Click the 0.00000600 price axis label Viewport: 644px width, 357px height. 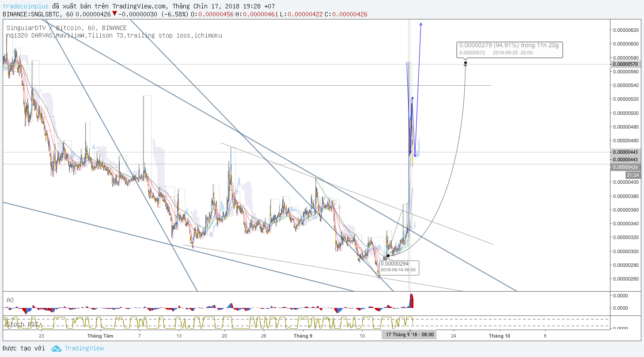[626, 44]
